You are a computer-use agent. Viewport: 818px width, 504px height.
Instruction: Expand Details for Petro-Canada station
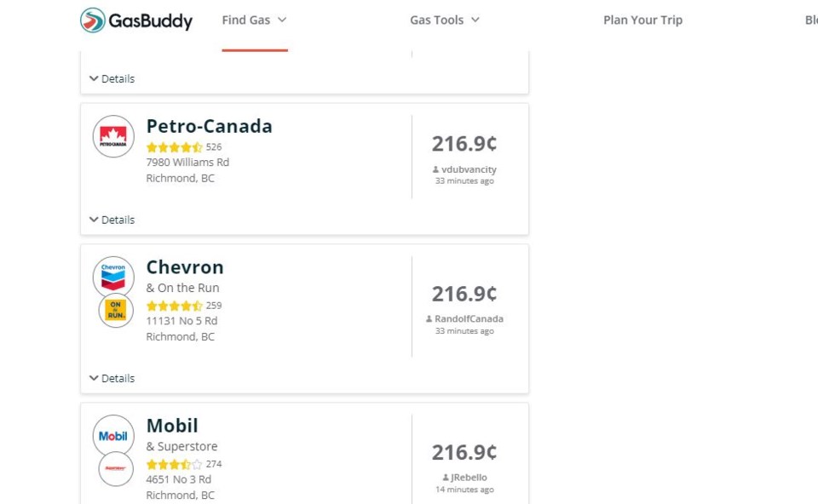(112, 220)
